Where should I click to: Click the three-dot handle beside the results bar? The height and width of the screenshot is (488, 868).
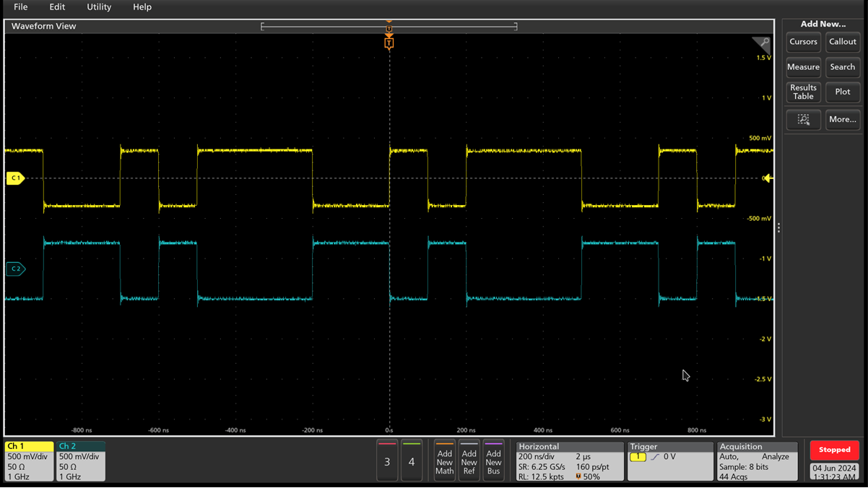tap(778, 228)
